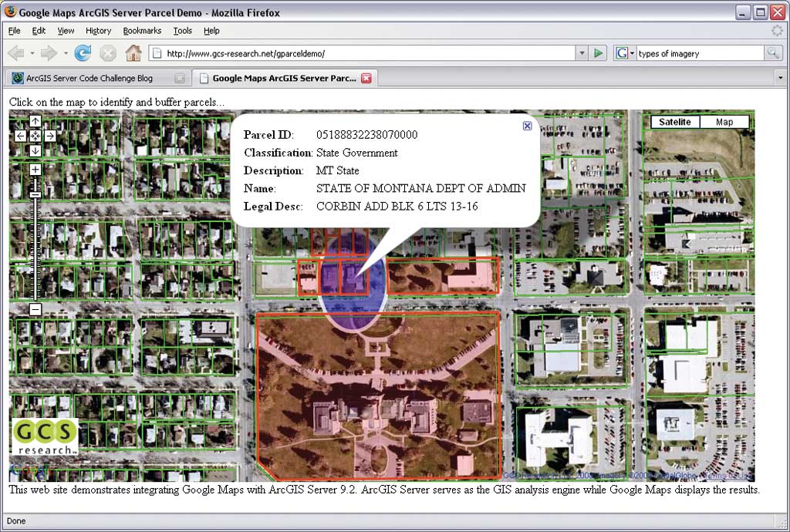
Task: Click the green Go arrow beside address bar
Action: [x=598, y=53]
